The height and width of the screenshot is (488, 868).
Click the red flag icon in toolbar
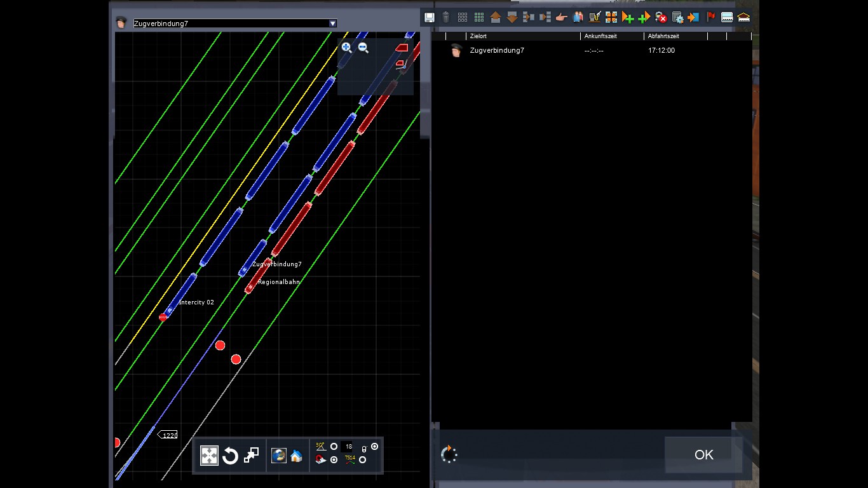710,17
